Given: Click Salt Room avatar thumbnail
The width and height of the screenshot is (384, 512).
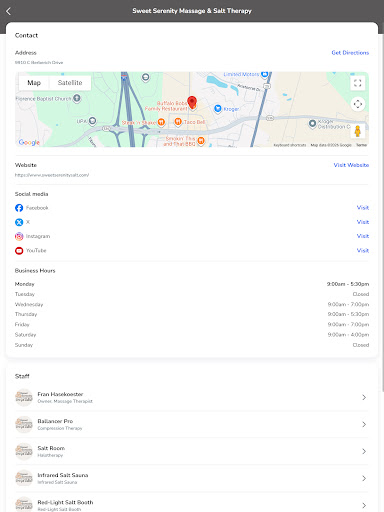Looking at the screenshot, I should 24,451.
